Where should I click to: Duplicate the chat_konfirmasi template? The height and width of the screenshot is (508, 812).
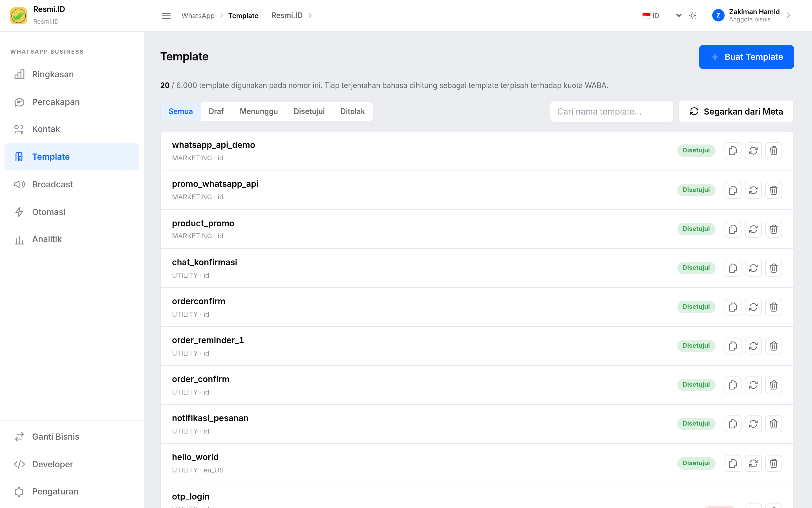click(x=733, y=268)
